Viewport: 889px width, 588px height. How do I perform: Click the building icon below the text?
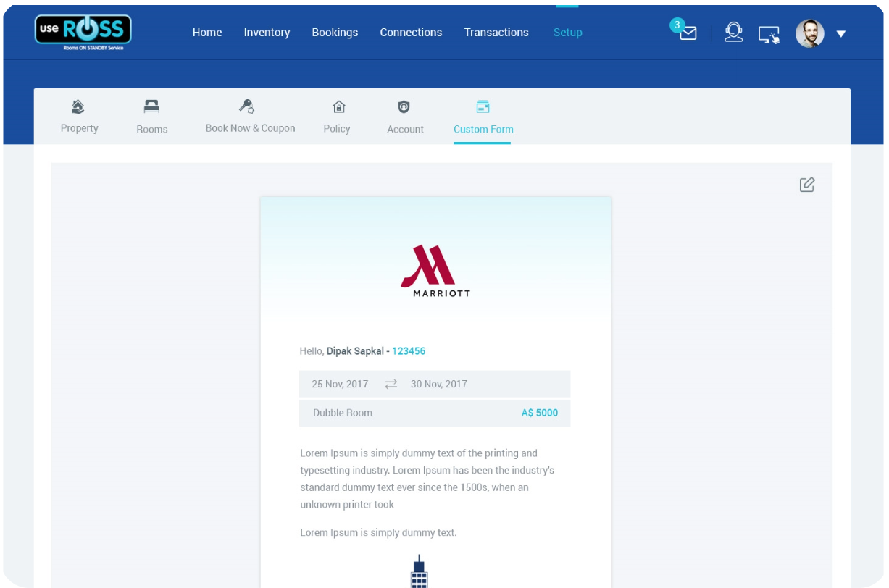pyautogui.click(x=419, y=571)
